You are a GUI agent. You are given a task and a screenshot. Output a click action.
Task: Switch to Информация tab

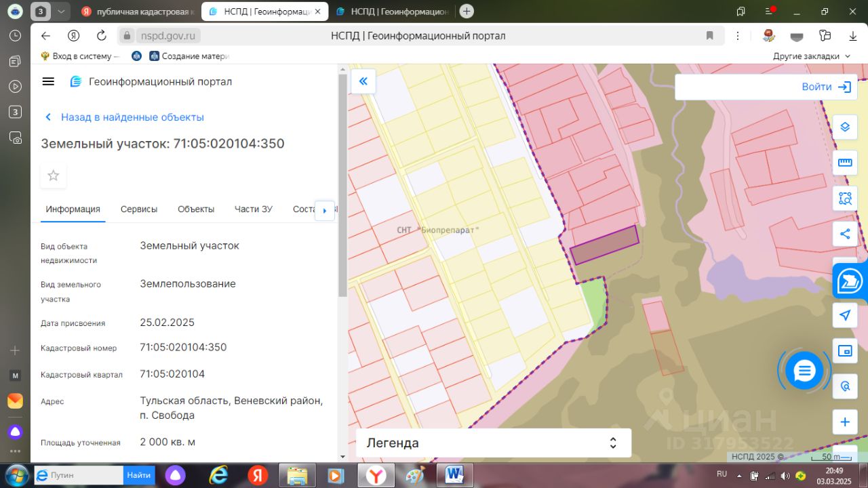73,209
